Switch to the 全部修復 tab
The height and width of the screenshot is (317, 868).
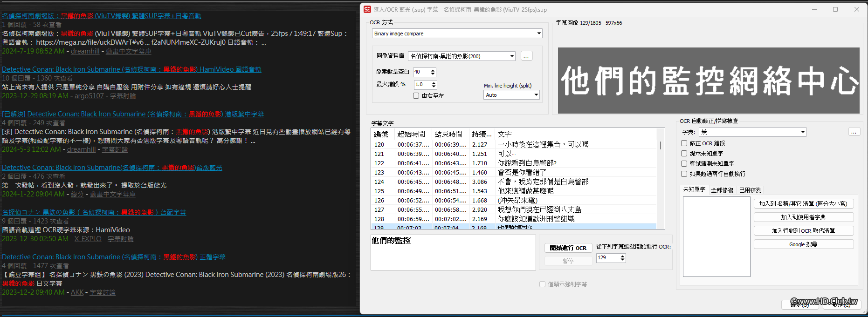click(722, 190)
